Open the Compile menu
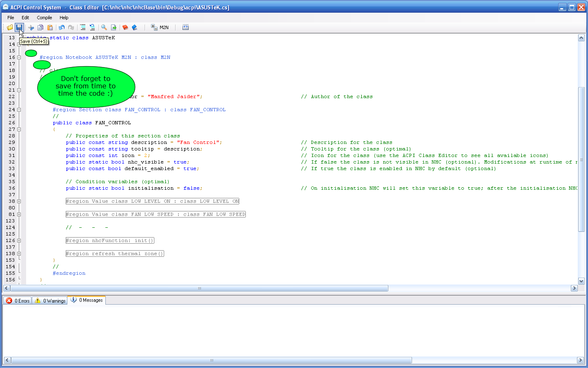Viewport: 588px width, 368px height. (x=44, y=18)
